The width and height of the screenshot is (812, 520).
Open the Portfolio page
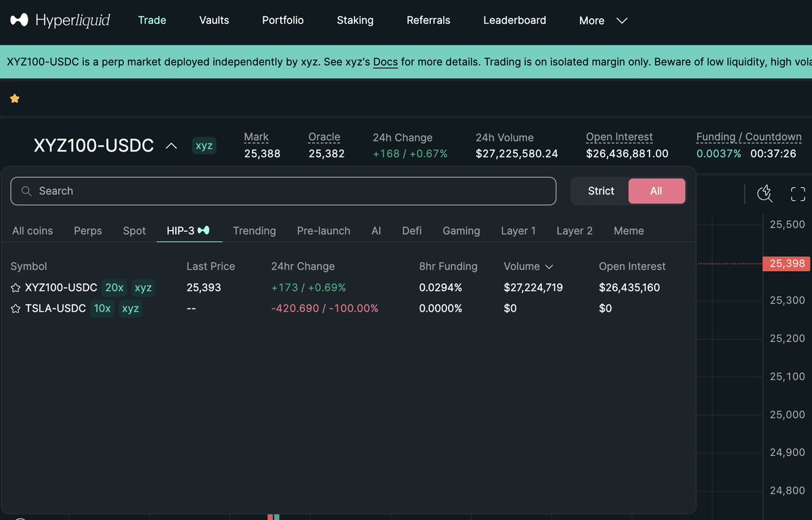click(283, 20)
